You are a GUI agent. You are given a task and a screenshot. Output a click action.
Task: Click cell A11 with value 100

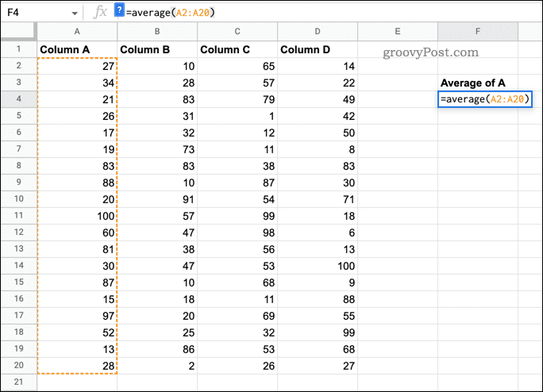pos(77,216)
